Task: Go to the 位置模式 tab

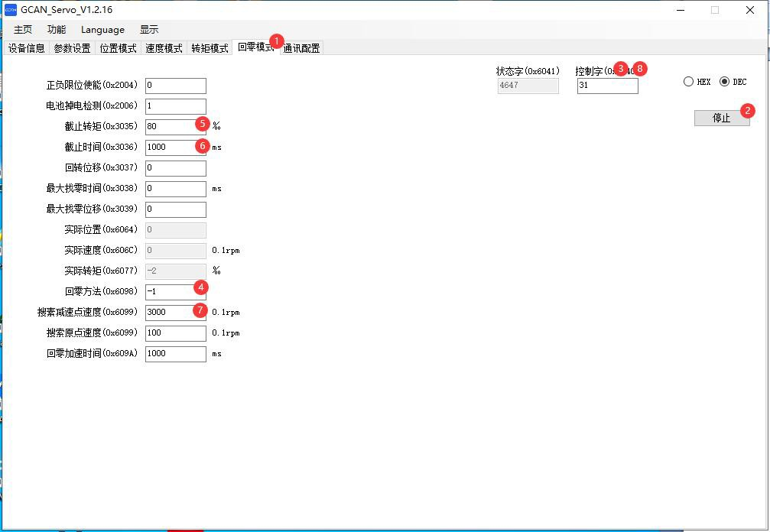Action: [118, 48]
